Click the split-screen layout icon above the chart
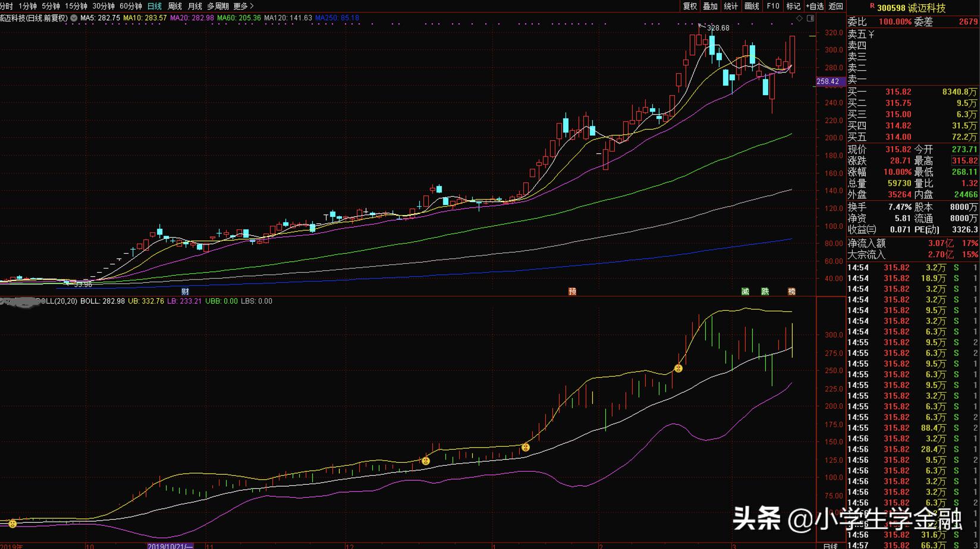Screen dimensions: 980x549 click(x=811, y=18)
